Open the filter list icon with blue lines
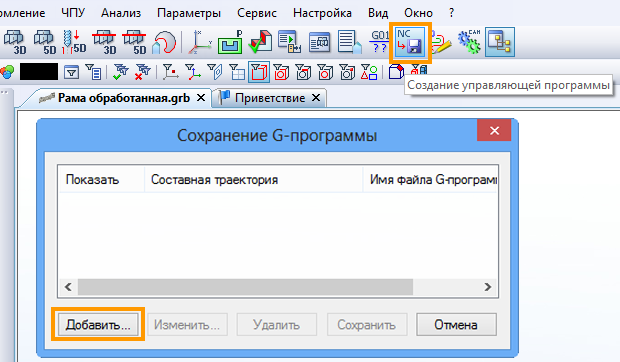The image size is (620, 362). click(x=93, y=72)
